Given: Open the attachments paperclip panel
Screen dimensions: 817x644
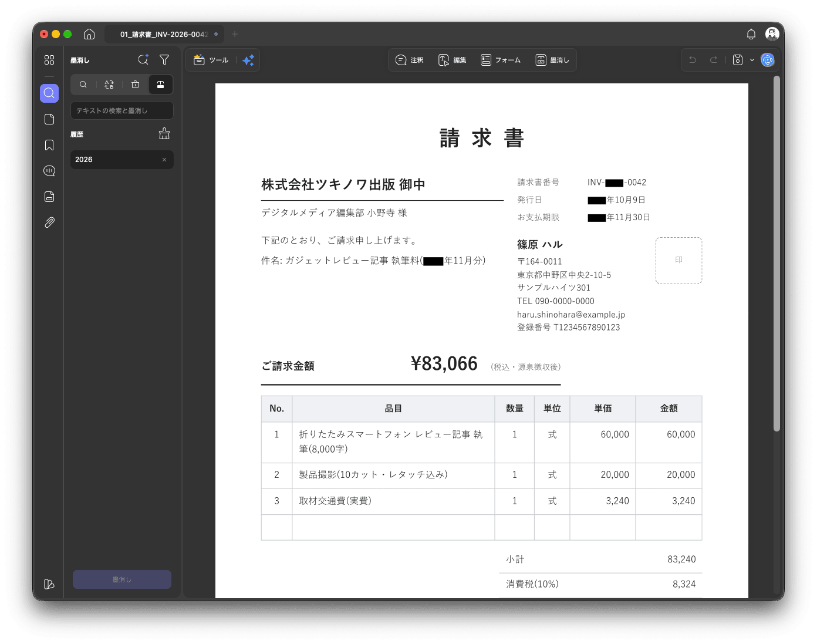Looking at the screenshot, I should click(49, 222).
